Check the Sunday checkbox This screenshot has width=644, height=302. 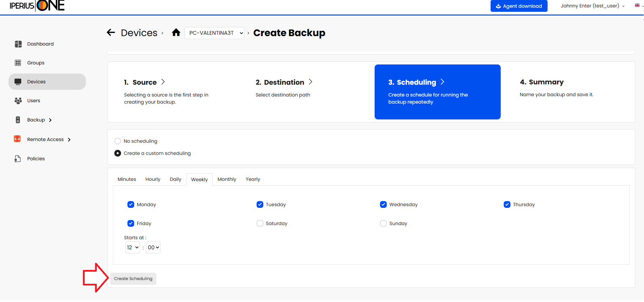pos(383,223)
